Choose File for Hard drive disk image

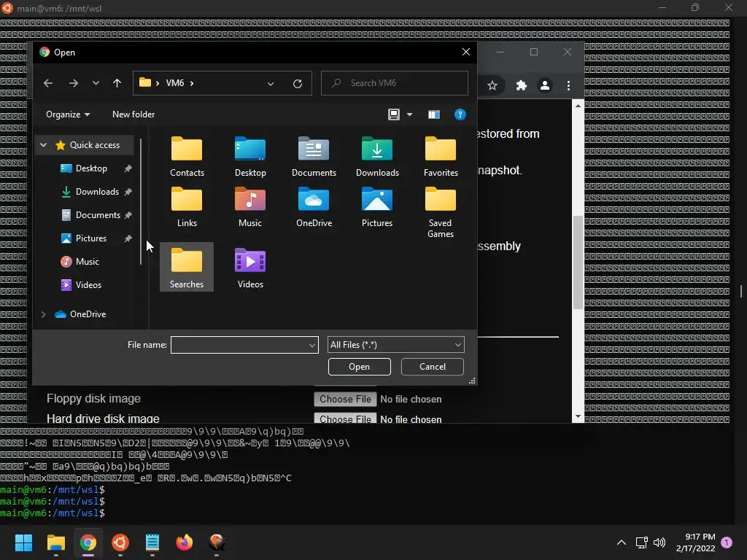coord(345,419)
